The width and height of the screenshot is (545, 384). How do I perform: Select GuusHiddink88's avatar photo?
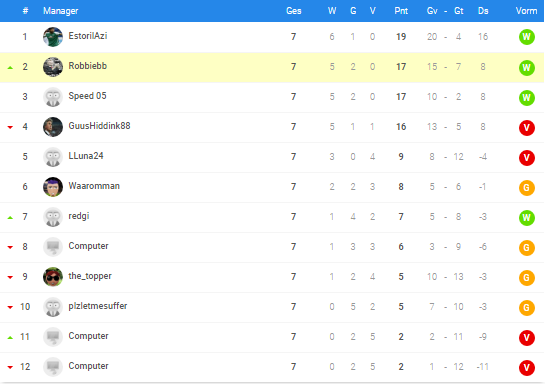(53, 127)
